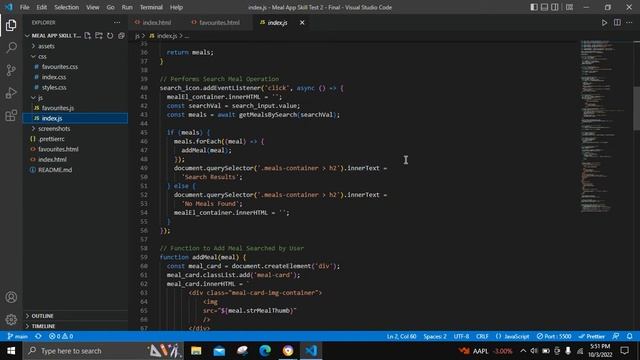Change end of line sequence CRLF

pyautogui.click(x=482, y=336)
